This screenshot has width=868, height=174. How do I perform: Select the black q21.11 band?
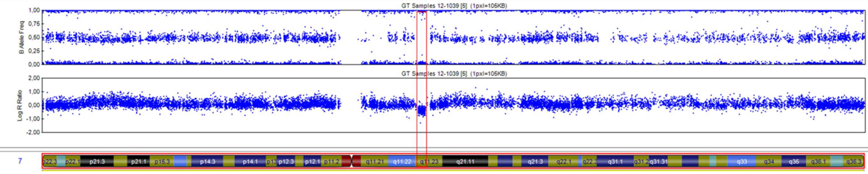pos(465,161)
